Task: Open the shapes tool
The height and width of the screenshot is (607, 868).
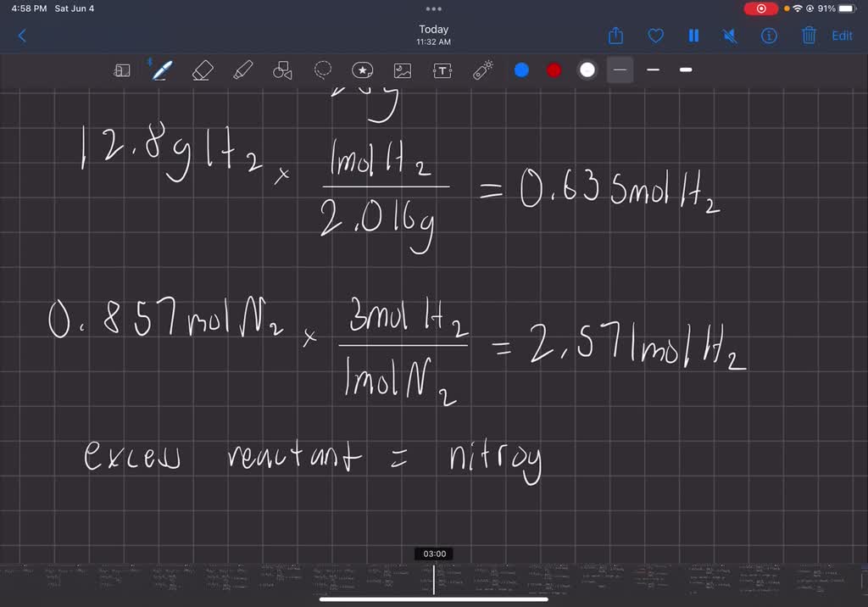Action: tap(282, 70)
